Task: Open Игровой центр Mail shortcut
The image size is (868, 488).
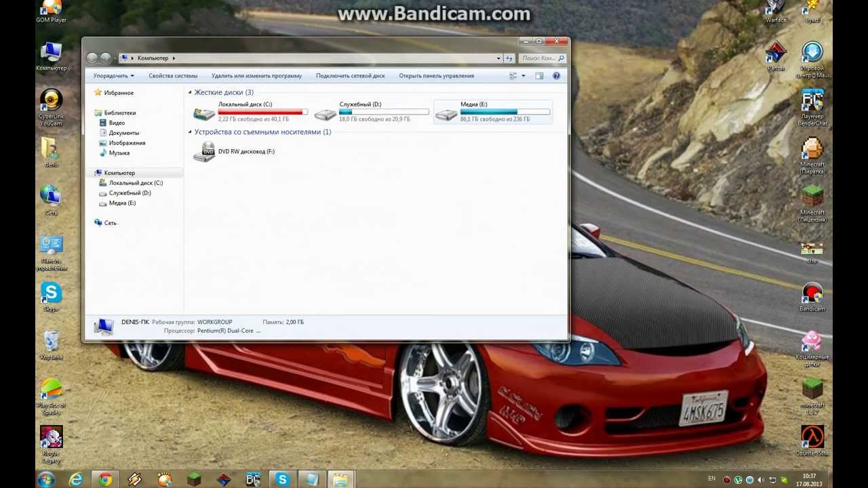Action: coord(812,60)
